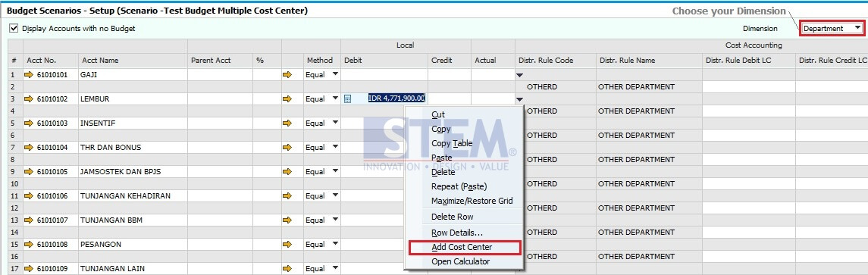Screen dimensions: 868x275
Task: Click Method column arrow in TUNJANGAN LAIN row
Action: [287, 269]
